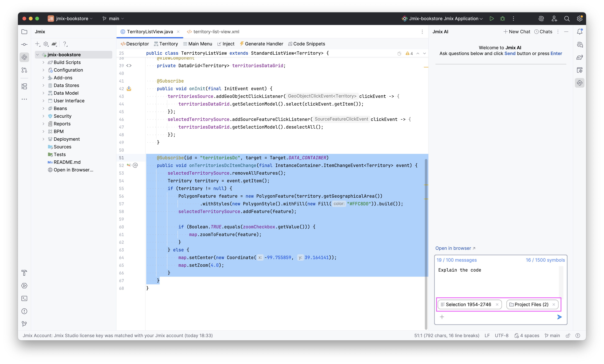
Task: Open the Commit tool window
Action: (x=24, y=44)
